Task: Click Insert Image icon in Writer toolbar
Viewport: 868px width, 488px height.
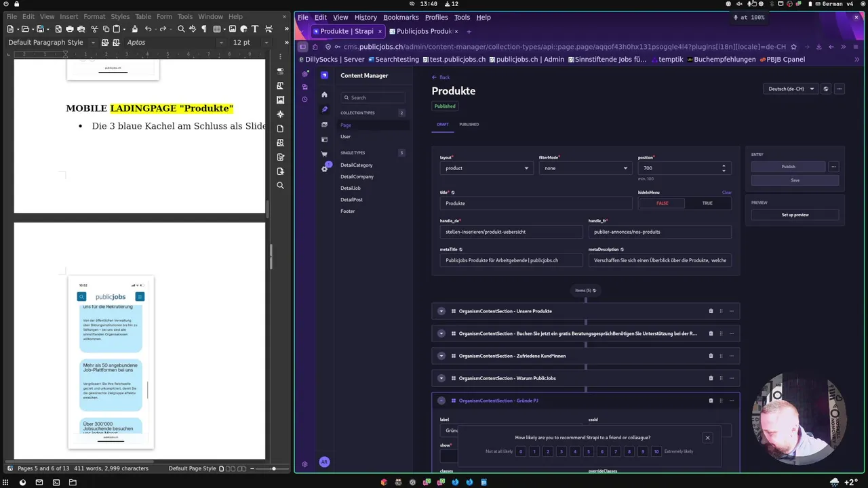Action: point(233,29)
